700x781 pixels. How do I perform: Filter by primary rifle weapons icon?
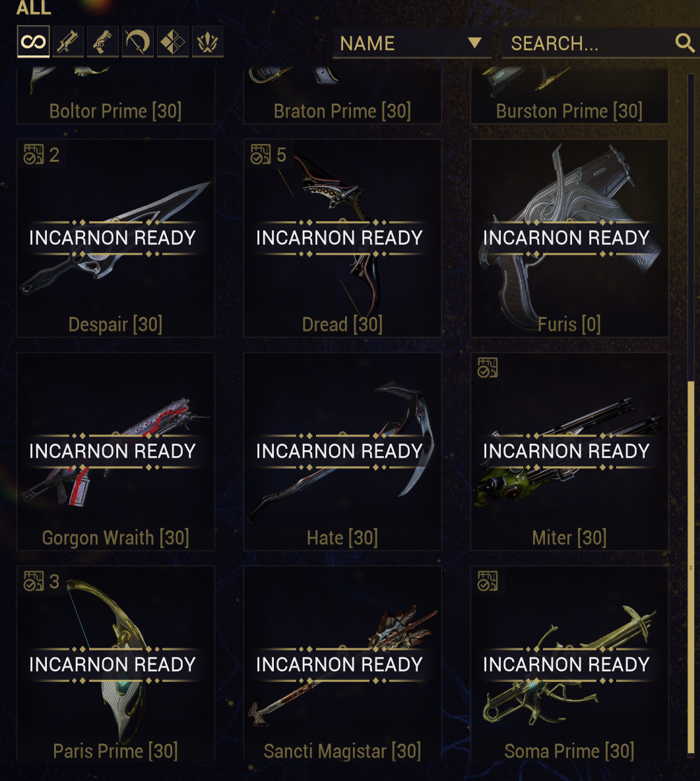(68, 42)
